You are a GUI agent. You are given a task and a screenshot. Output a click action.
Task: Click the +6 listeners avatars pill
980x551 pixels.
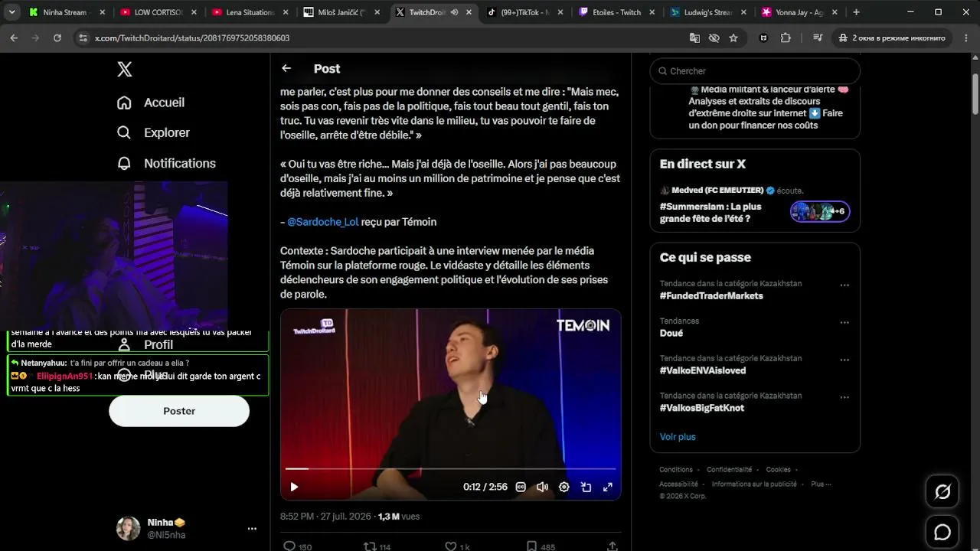coord(820,211)
